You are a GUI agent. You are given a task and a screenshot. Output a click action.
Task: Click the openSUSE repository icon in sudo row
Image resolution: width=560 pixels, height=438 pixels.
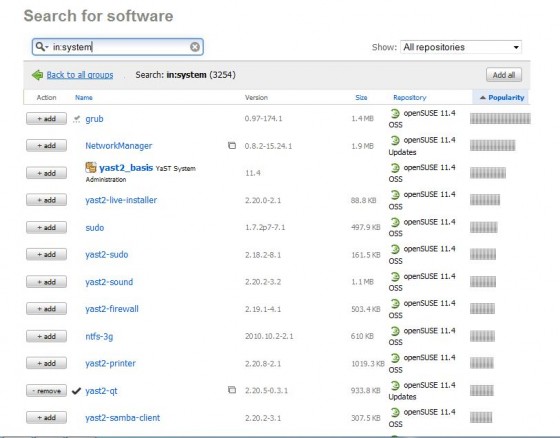pos(395,222)
